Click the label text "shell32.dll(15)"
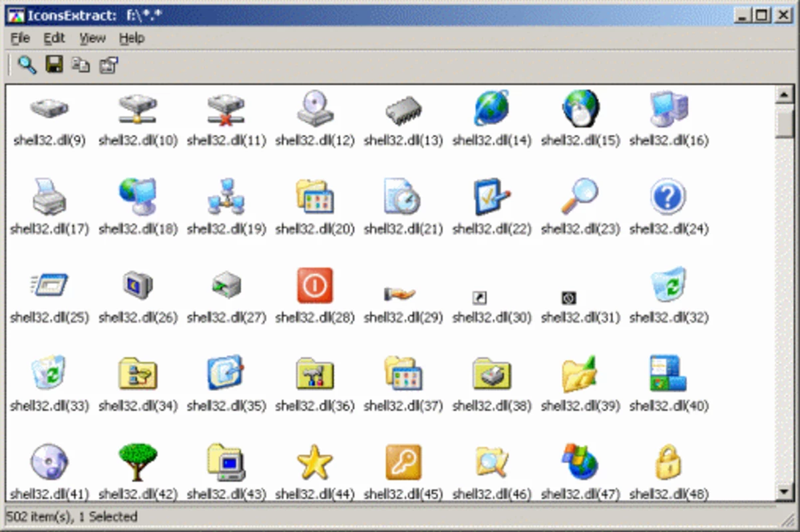 pos(580,140)
